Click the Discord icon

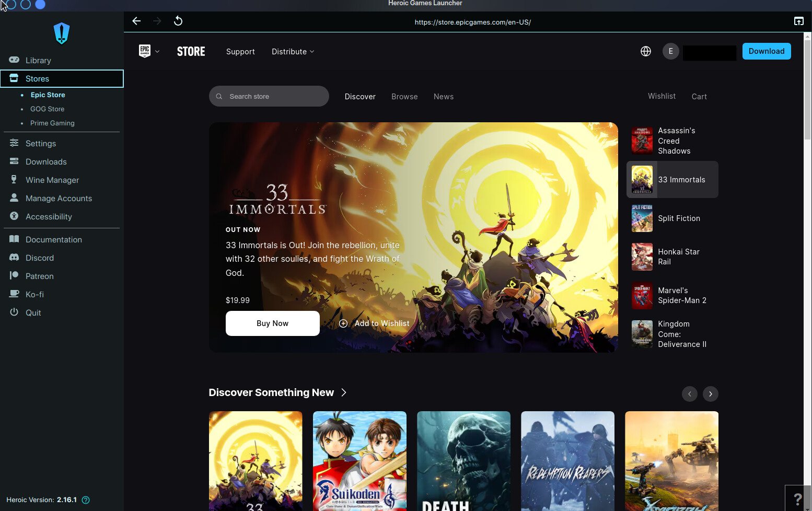pos(14,258)
